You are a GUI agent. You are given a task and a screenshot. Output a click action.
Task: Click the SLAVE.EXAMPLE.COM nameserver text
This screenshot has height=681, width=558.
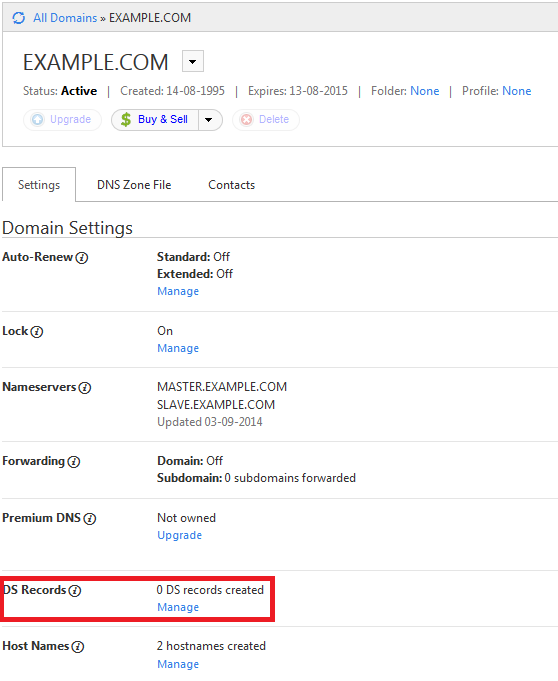(x=216, y=404)
